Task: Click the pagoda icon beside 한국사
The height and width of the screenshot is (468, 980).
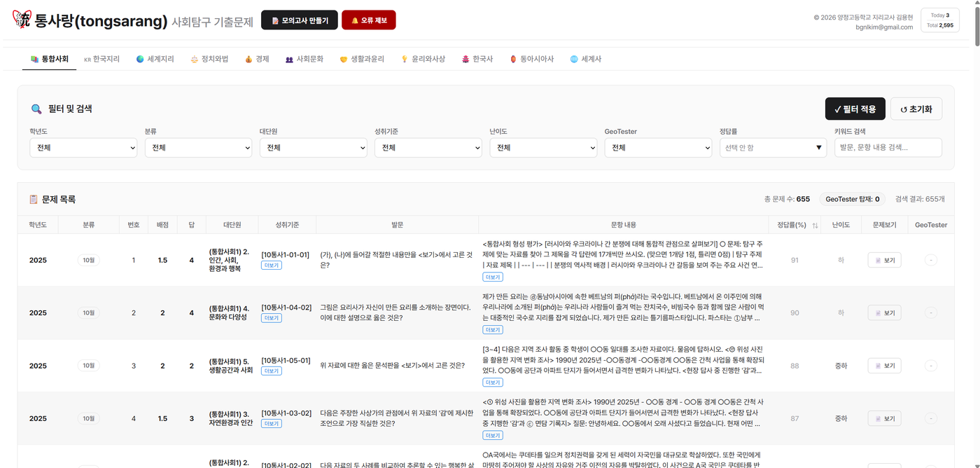Action: pyautogui.click(x=465, y=60)
